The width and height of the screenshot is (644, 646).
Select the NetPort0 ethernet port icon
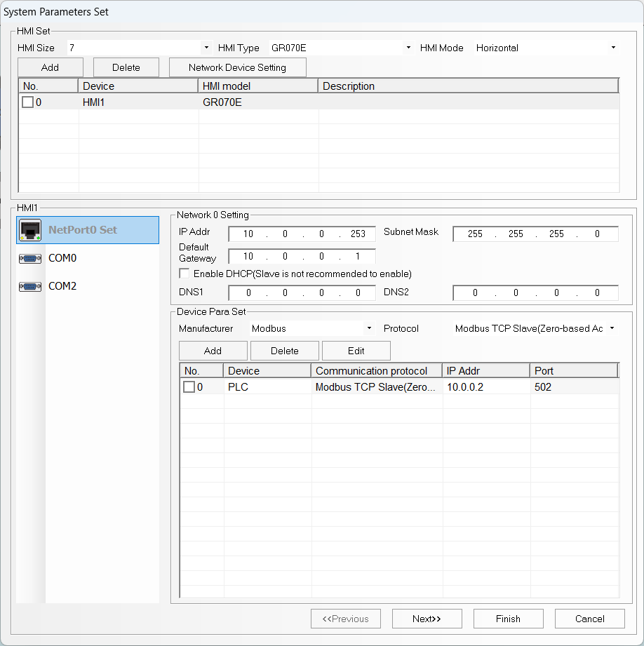(x=31, y=229)
